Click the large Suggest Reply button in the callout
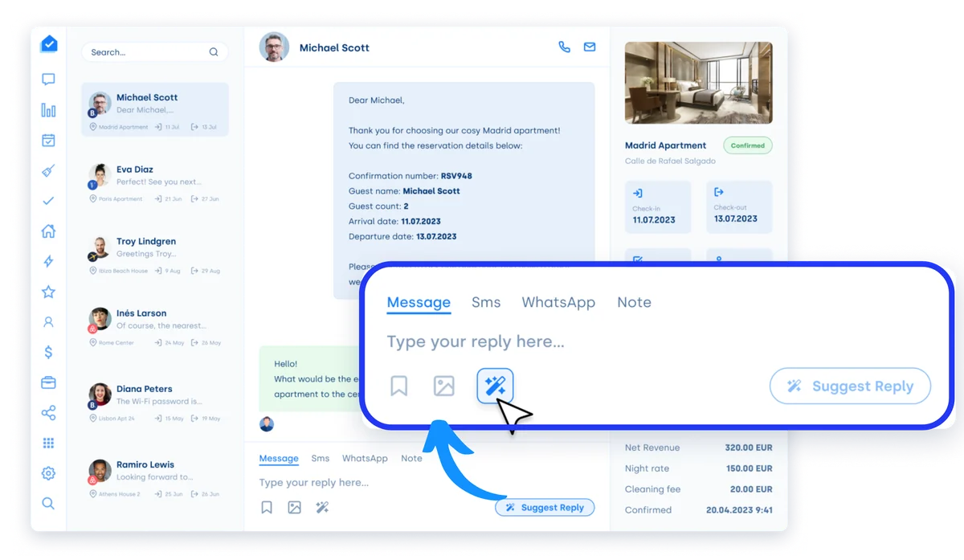This screenshot has height=560, width=964. pyautogui.click(x=850, y=386)
